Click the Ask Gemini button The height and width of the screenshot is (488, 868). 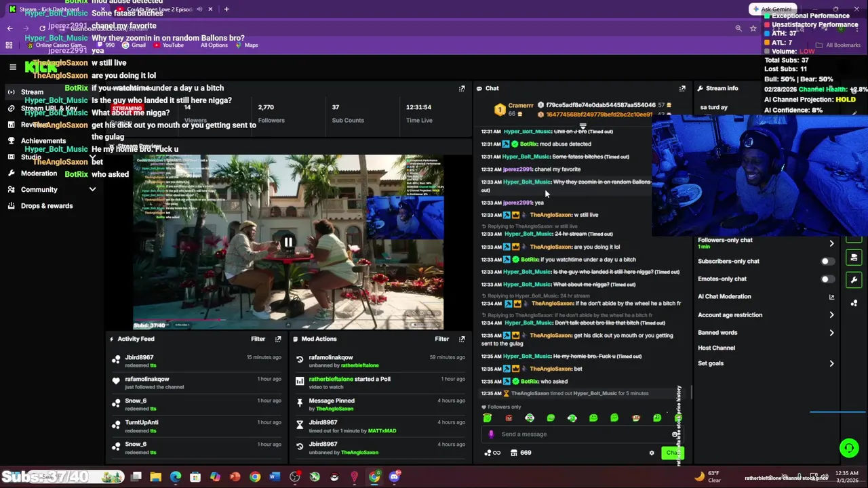point(772,9)
